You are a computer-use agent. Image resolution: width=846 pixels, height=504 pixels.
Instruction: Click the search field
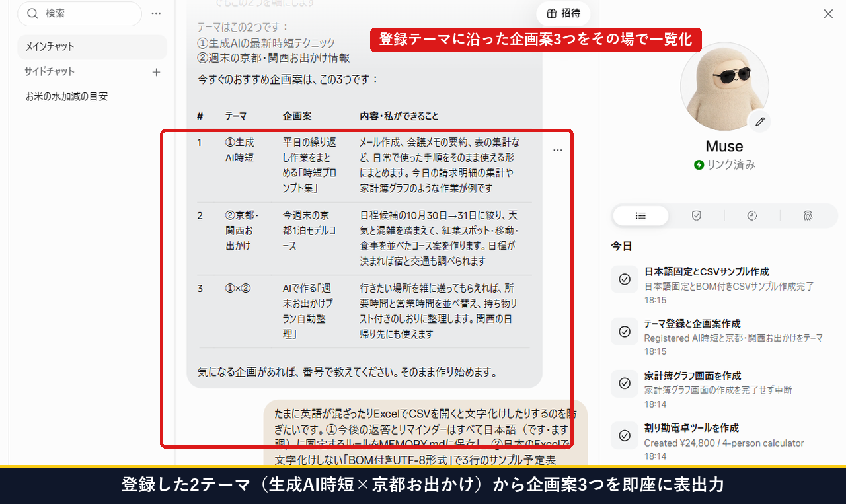pyautogui.click(x=80, y=13)
